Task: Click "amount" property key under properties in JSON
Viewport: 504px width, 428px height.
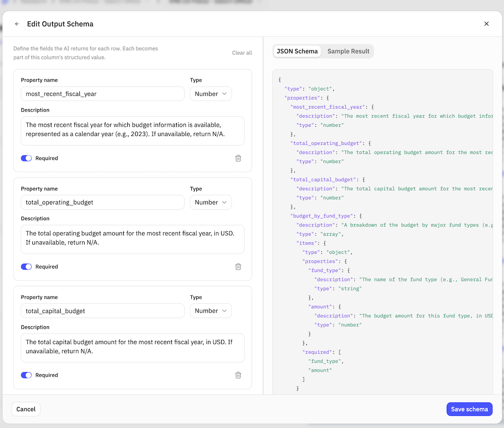Action: 320,307
